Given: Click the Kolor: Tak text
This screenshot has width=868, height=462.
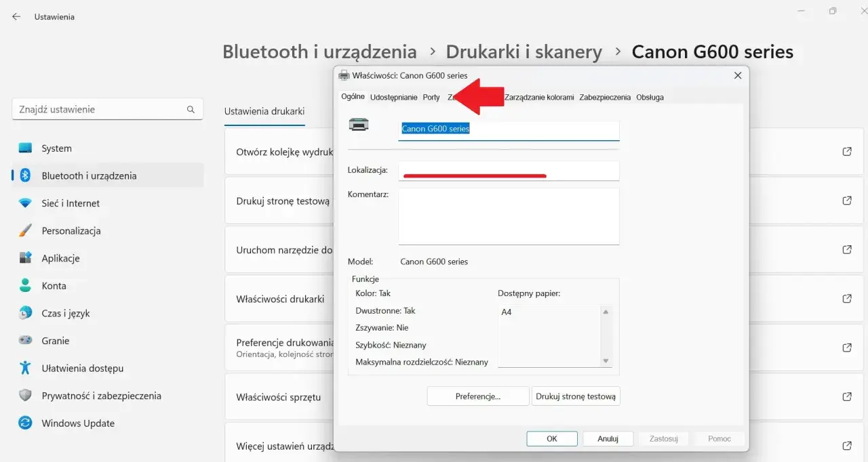Looking at the screenshot, I should click(373, 293).
